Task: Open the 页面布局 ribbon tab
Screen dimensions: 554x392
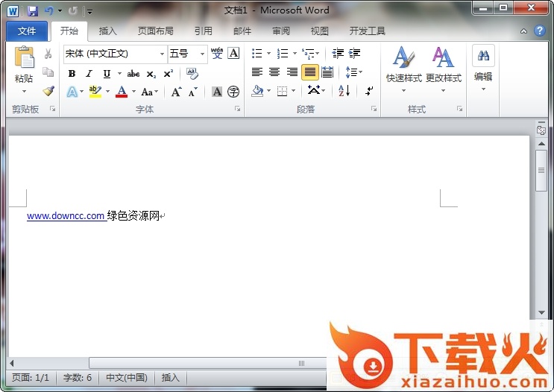Action: [x=155, y=31]
